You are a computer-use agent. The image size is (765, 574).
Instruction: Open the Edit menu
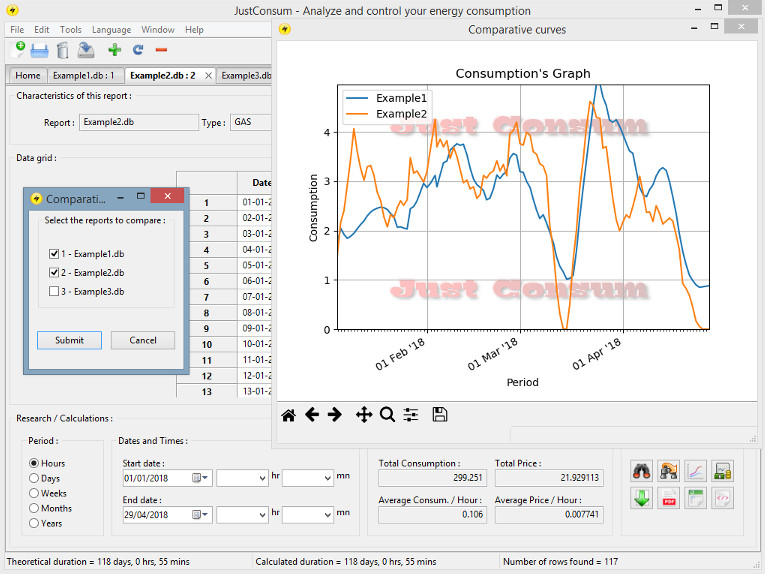click(41, 30)
